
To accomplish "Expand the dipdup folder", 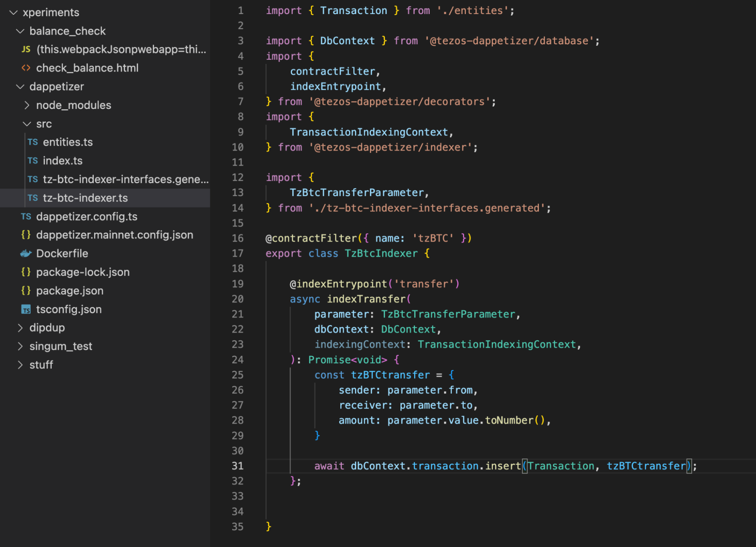I will coord(20,328).
